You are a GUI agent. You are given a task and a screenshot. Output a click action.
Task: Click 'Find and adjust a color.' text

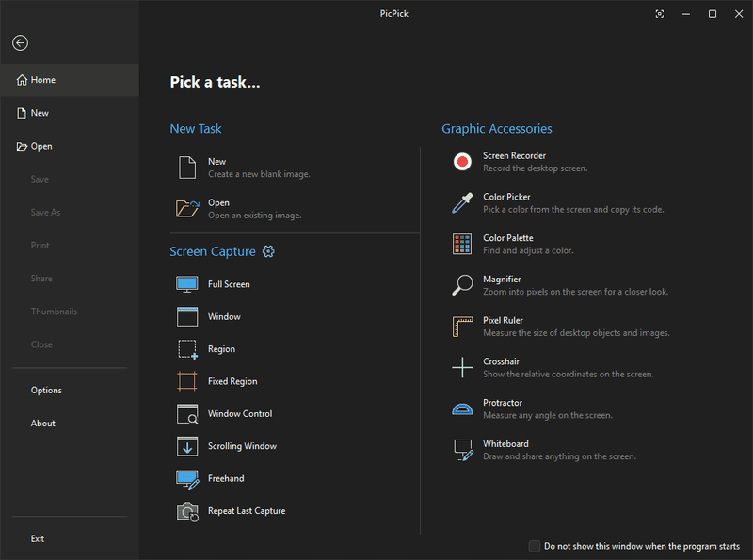[x=528, y=250]
